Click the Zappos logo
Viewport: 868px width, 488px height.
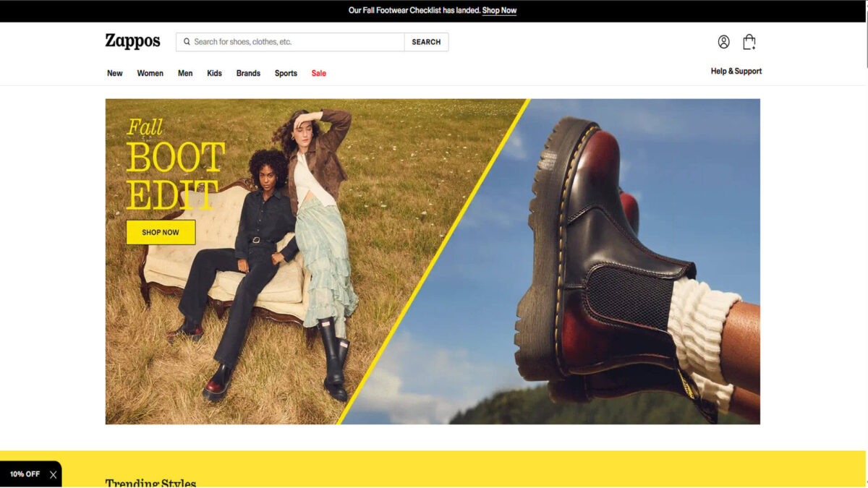[x=132, y=41]
